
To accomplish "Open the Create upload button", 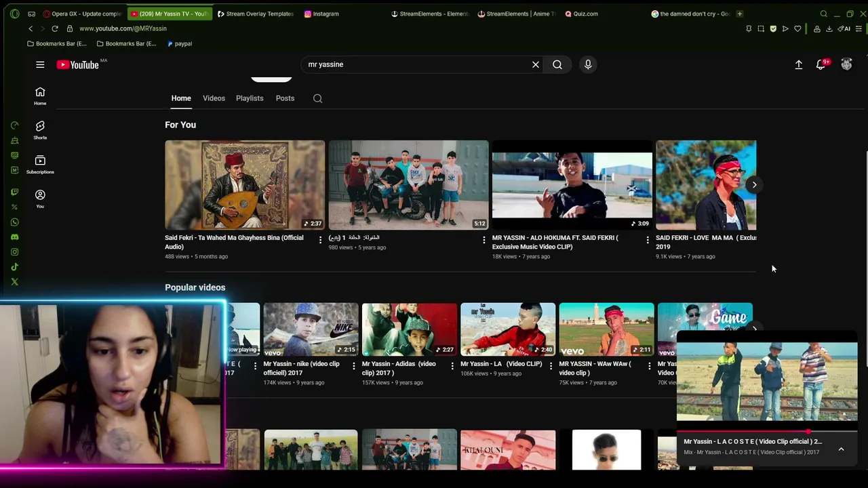I will (799, 64).
